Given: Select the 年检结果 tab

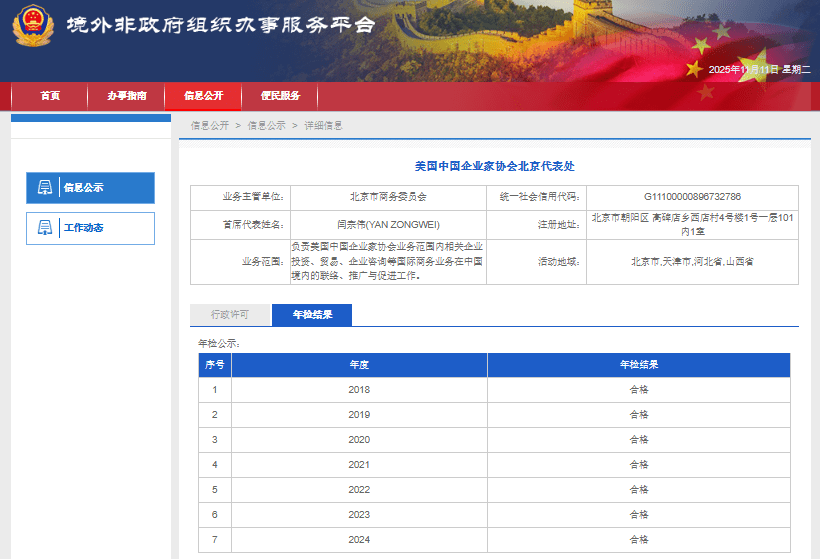Looking at the screenshot, I should (312, 315).
